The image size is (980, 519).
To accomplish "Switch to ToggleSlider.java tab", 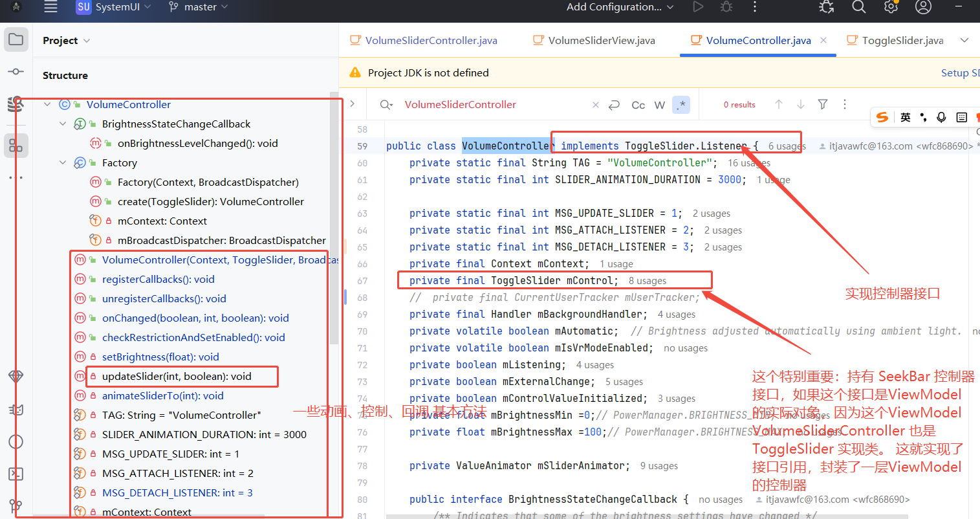I will pos(895,40).
